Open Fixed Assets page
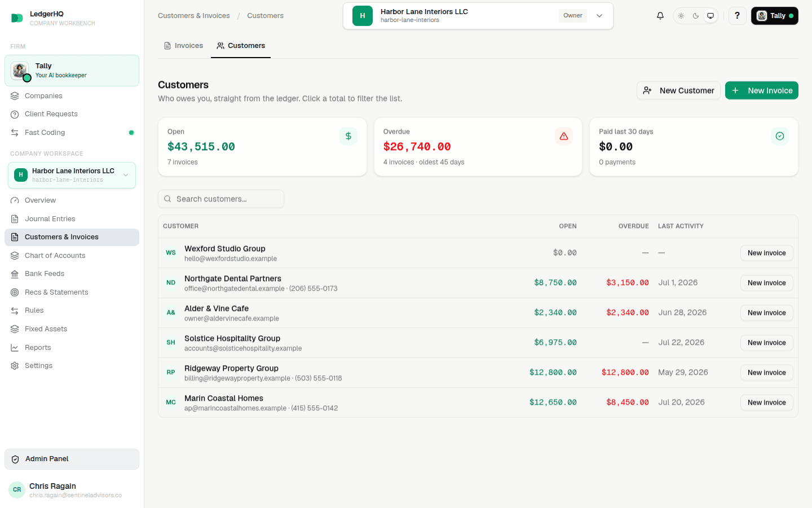The image size is (812, 508). 72,329
